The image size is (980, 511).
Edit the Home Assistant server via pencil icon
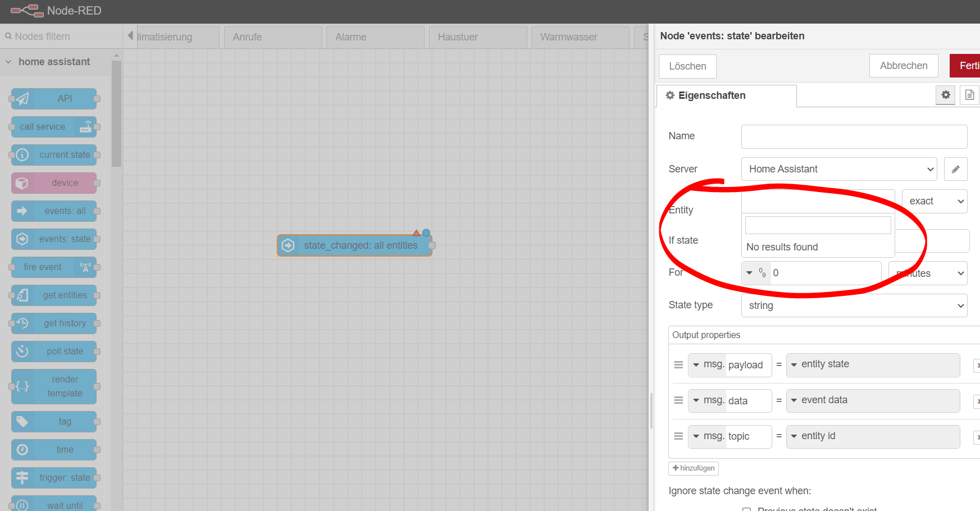click(955, 169)
